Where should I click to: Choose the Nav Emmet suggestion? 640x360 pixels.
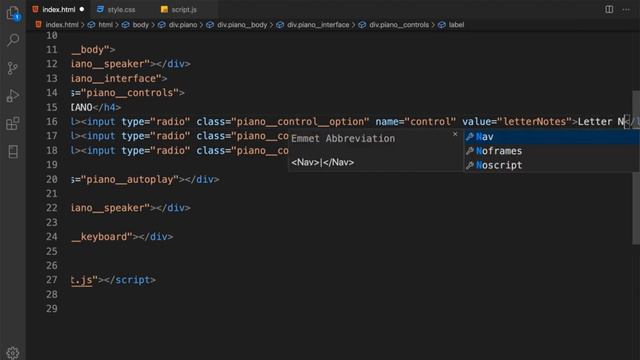pyautogui.click(x=551, y=137)
